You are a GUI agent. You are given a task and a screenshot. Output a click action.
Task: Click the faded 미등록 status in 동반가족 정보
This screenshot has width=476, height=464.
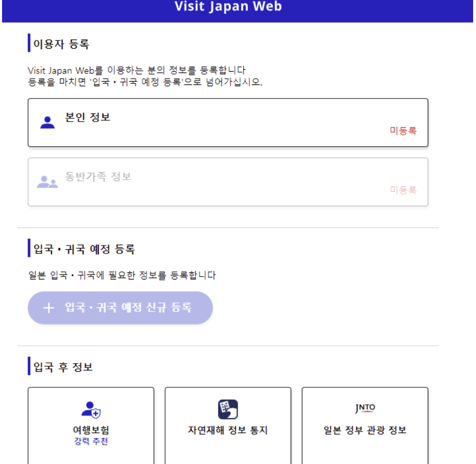tap(403, 190)
